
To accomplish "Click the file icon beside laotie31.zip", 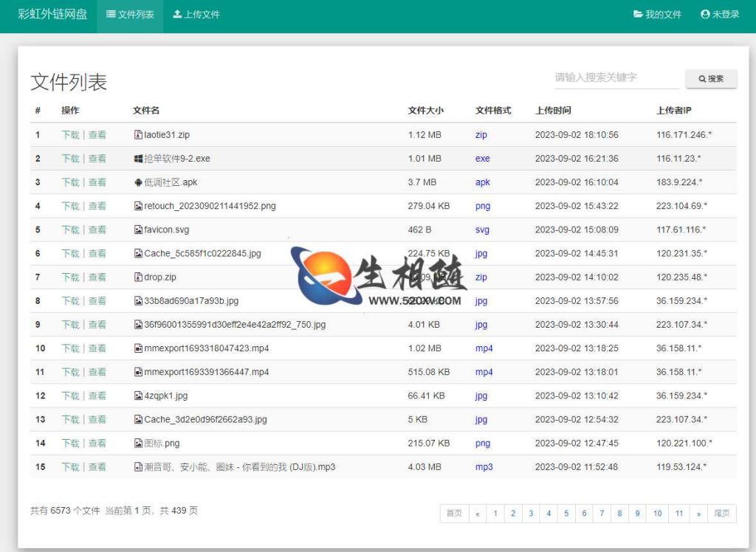I will (137, 134).
